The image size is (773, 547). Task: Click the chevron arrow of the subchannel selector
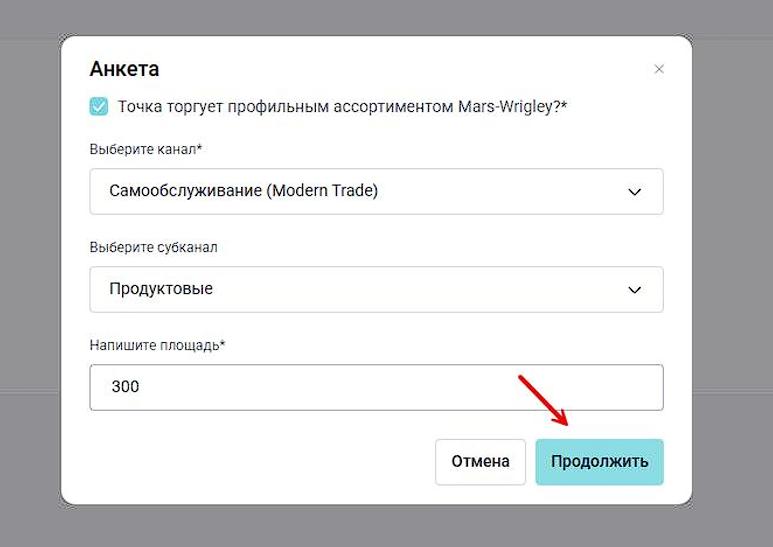634,290
